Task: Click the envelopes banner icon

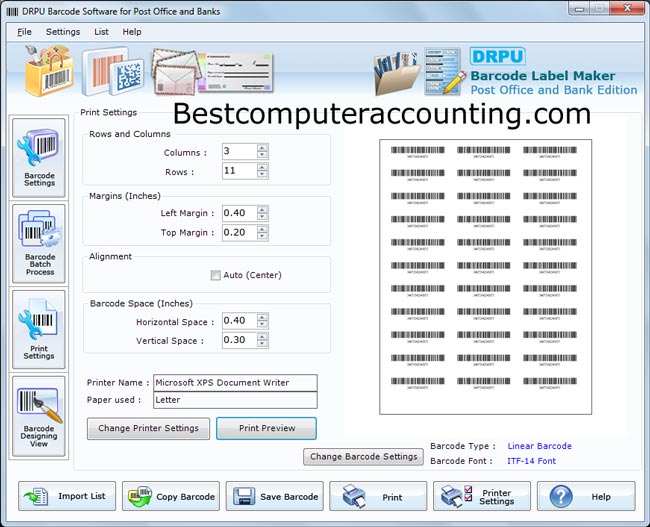Action: [x=176, y=71]
